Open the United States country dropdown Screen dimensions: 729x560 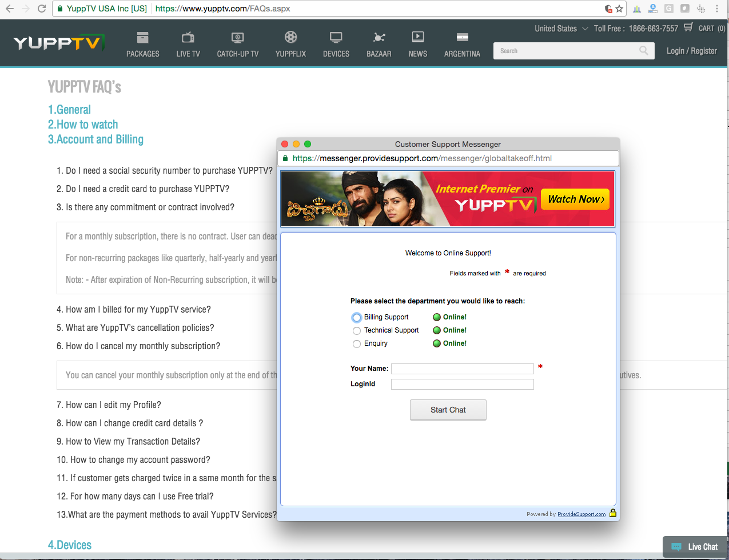561,29
